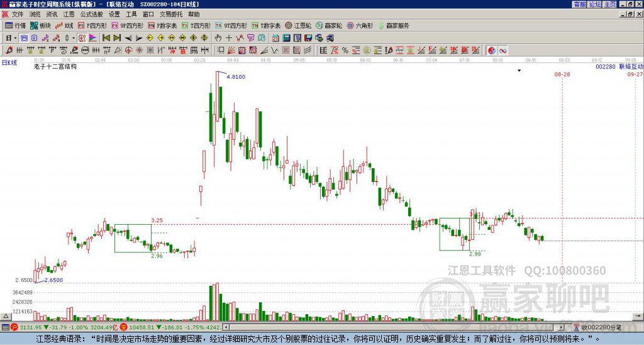Click the 08-28 date marker
Screen dimensions: 644x345
coord(562,74)
